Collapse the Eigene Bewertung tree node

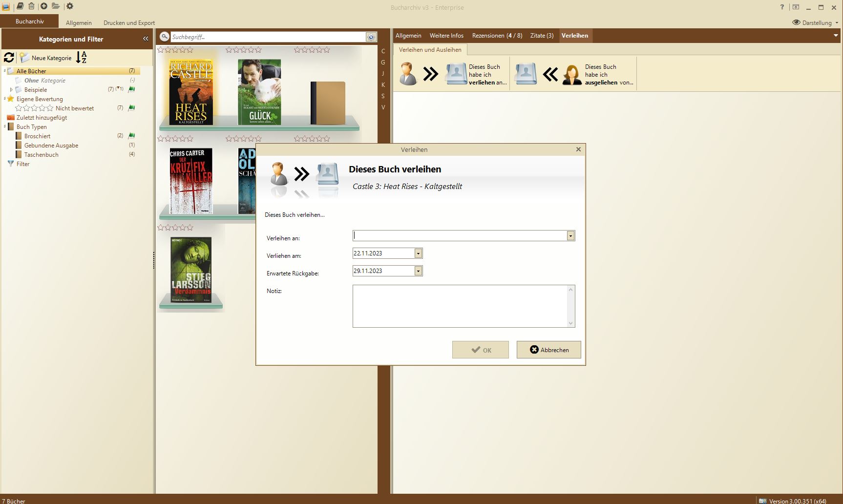coord(5,99)
